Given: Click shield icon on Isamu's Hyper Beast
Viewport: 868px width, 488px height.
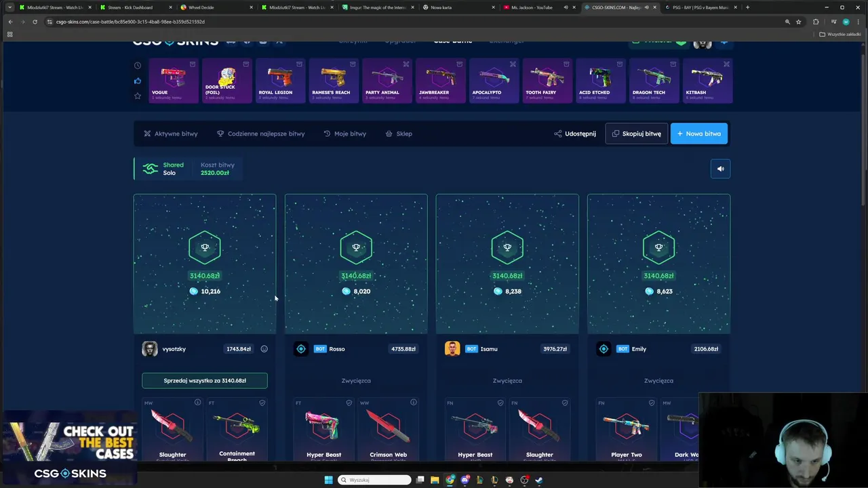Looking at the screenshot, I should (x=500, y=403).
